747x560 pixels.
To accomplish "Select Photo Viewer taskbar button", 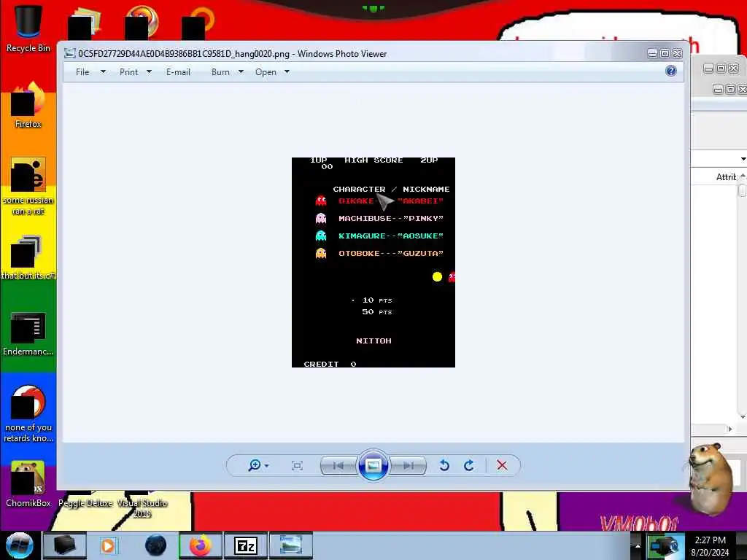I will point(291,545).
